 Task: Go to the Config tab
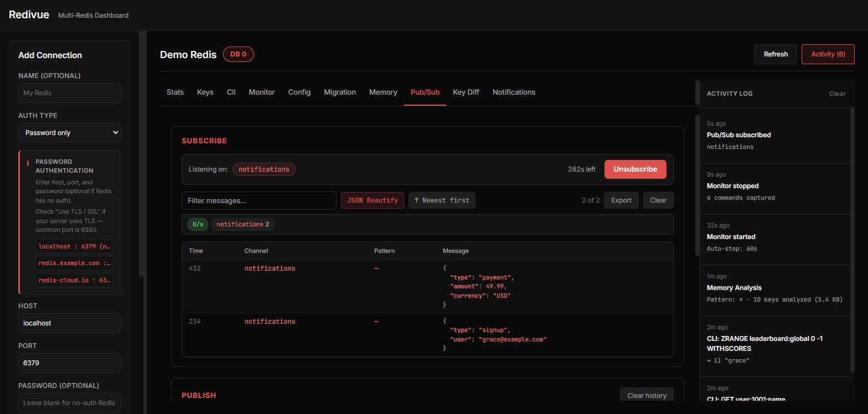click(x=299, y=92)
